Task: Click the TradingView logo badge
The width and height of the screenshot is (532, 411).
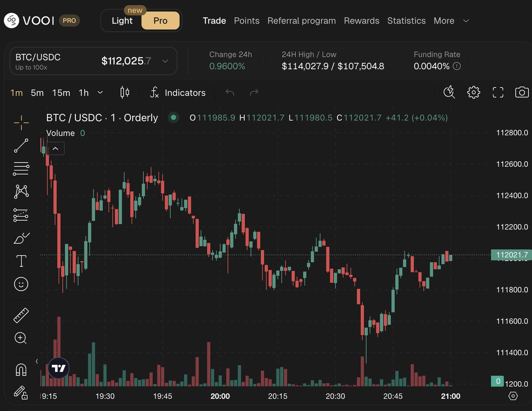Action: (x=59, y=368)
